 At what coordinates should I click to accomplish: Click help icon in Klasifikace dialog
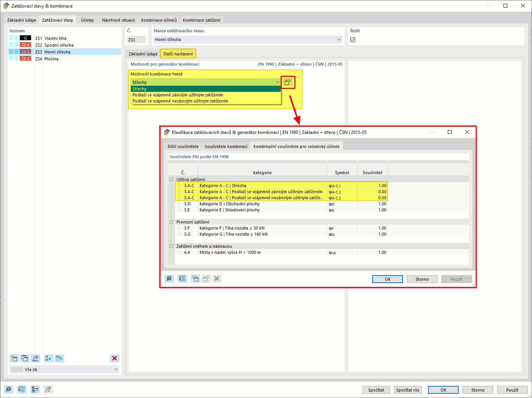(x=169, y=279)
